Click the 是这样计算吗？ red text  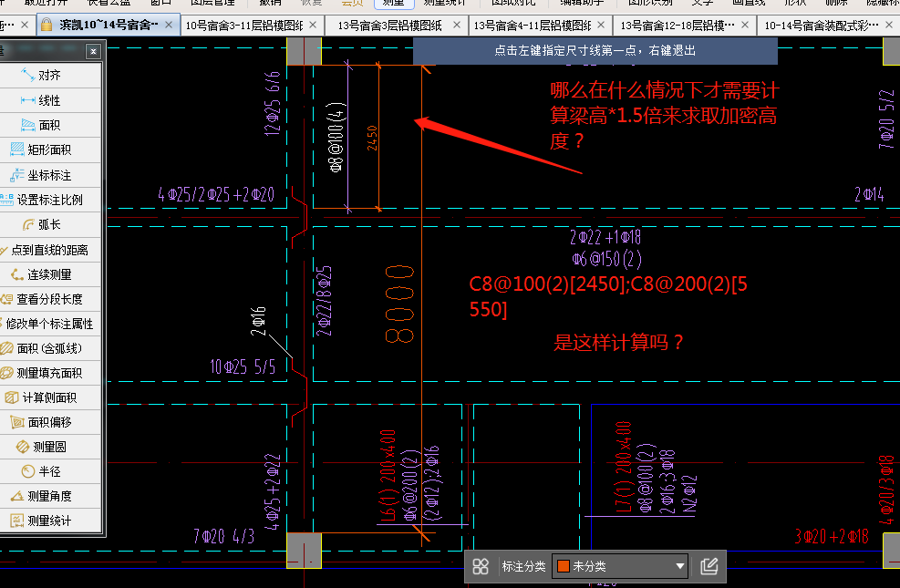pos(619,343)
